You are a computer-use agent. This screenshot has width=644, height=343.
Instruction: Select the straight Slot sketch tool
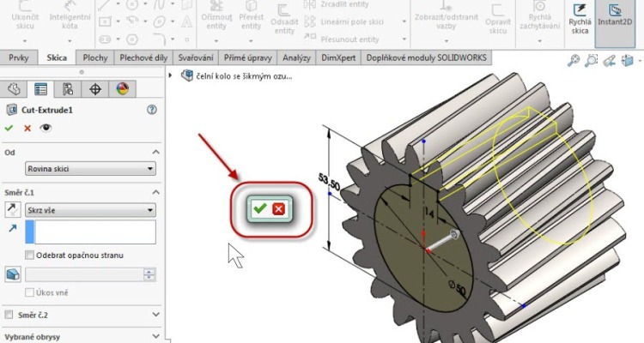[105, 39]
